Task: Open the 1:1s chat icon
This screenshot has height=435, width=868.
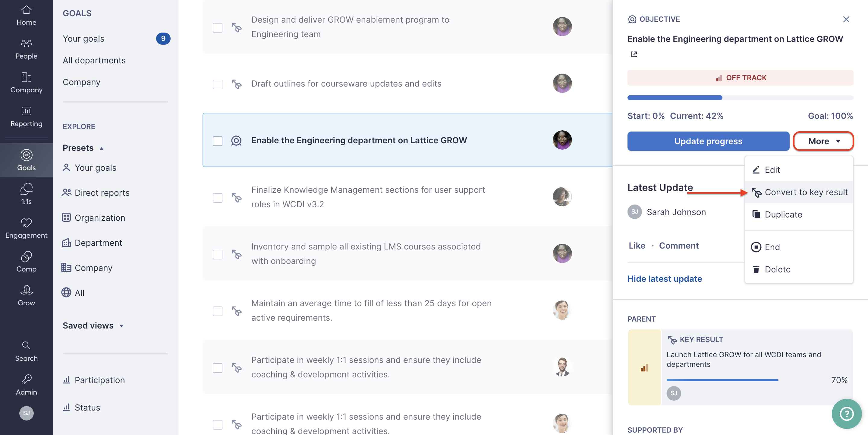Action: pos(26,189)
